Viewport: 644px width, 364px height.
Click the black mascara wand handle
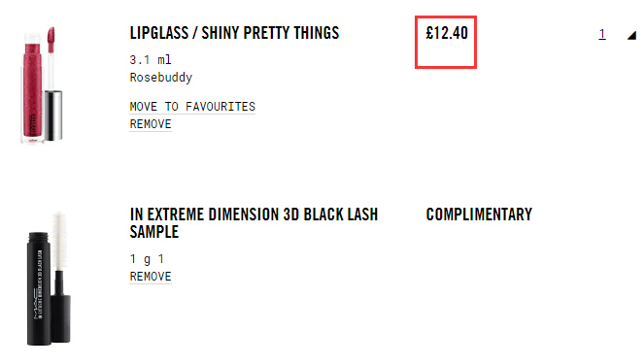pyautogui.click(x=61, y=307)
